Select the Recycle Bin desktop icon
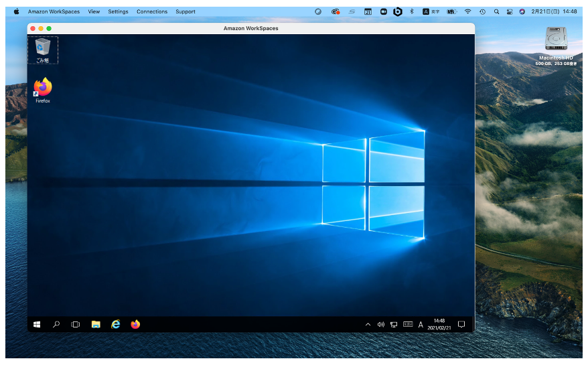The image size is (588, 367). [43, 50]
